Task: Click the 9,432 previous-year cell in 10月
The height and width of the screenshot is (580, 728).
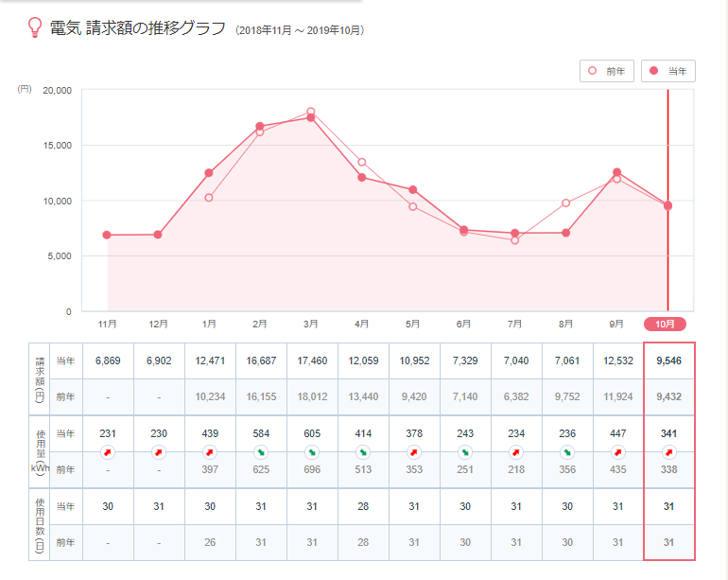Action: pos(669,396)
